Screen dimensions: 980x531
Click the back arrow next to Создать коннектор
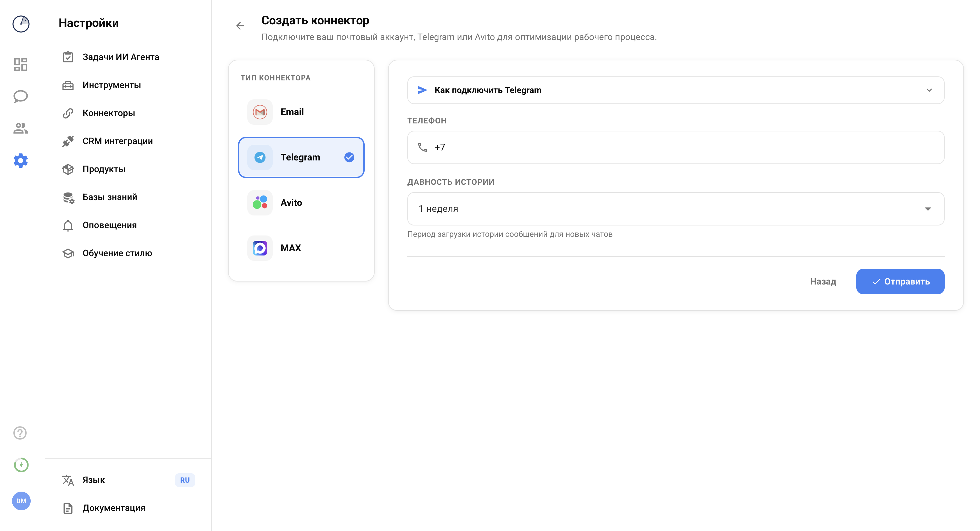pos(240,26)
